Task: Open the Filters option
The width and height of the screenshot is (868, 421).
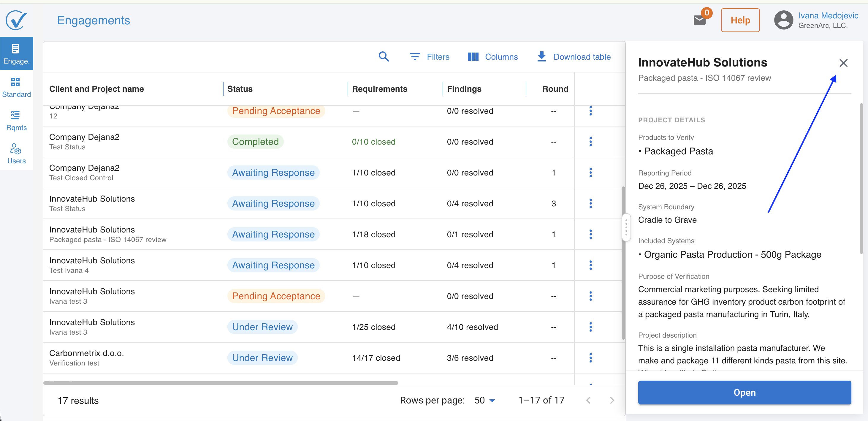Action: click(429, 57)
